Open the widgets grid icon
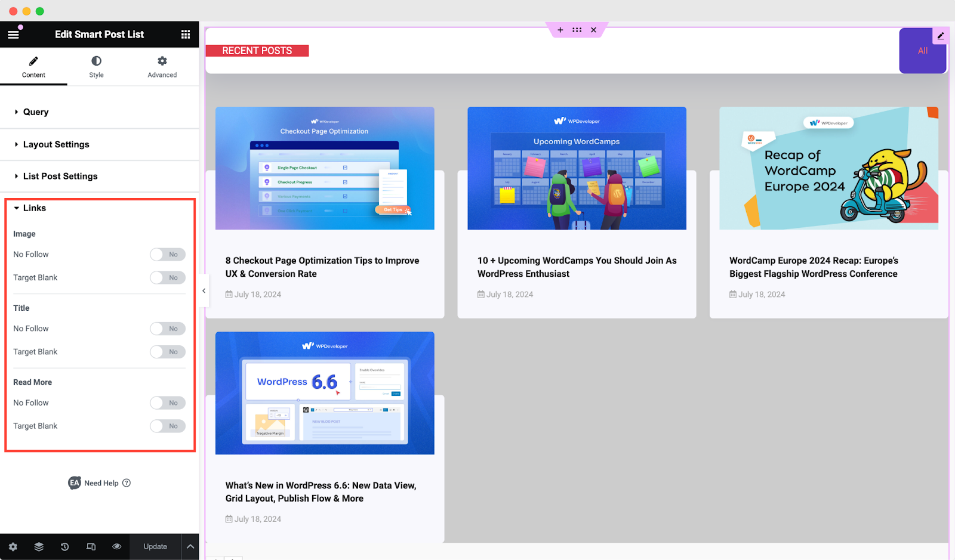 (x=186, y=35)
